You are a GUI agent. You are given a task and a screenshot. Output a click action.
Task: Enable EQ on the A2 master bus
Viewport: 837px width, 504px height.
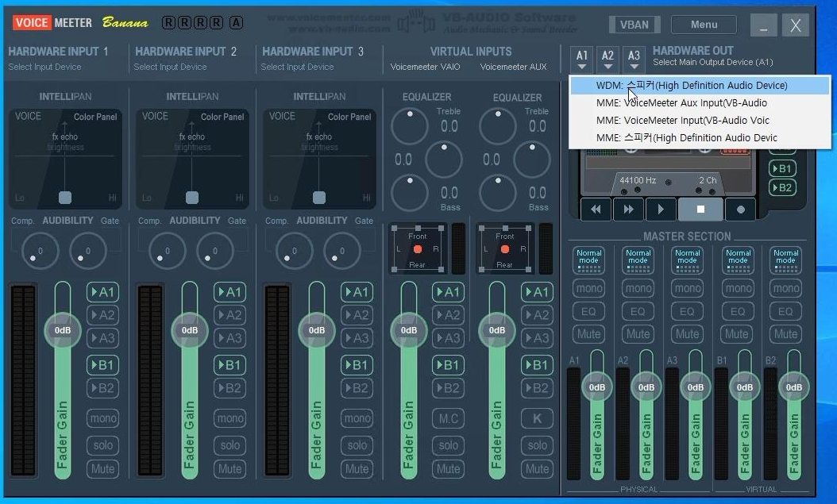point(638,311)
